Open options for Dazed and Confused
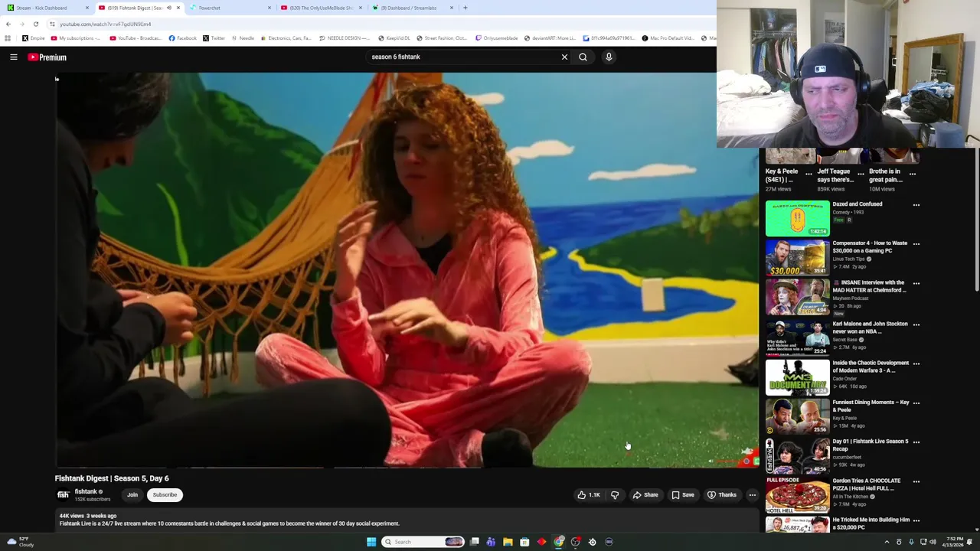This screenshot has width=980, height=551. pos(916,205)
